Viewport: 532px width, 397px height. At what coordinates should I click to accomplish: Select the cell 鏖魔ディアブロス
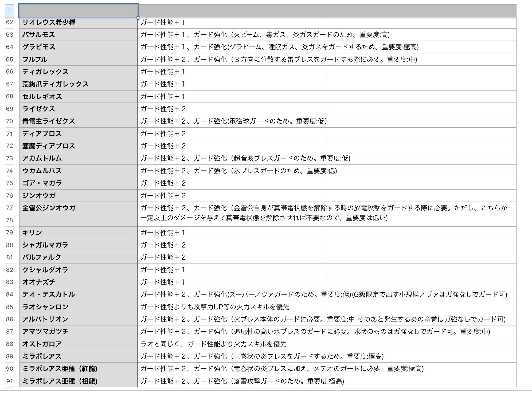click(78, 146)
